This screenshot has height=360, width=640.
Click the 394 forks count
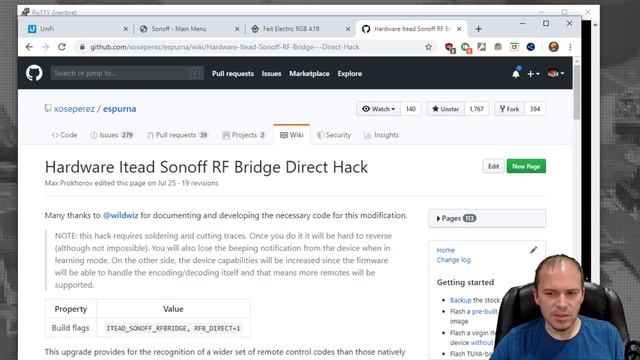pos(535,109)
